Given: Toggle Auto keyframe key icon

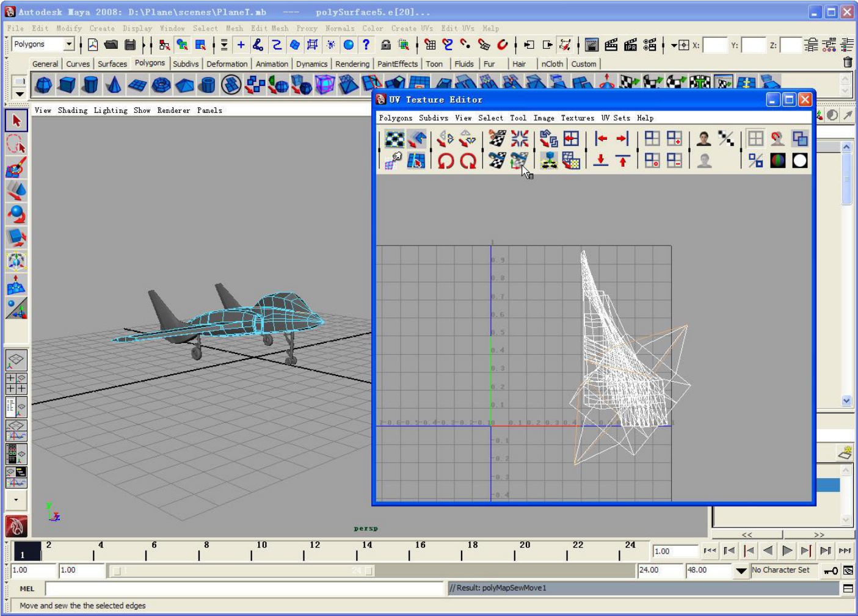Looking at the screenshot, I should [831, 571].
